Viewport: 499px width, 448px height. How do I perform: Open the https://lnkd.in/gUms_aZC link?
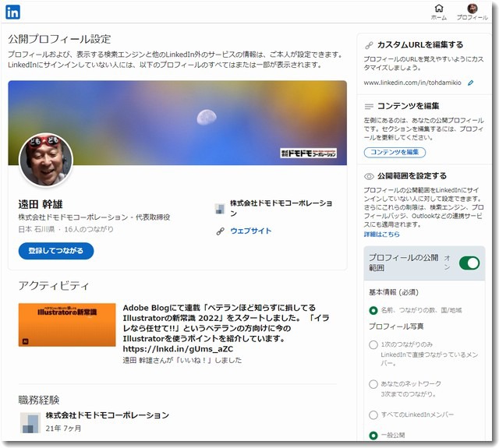tap(178, 349)
